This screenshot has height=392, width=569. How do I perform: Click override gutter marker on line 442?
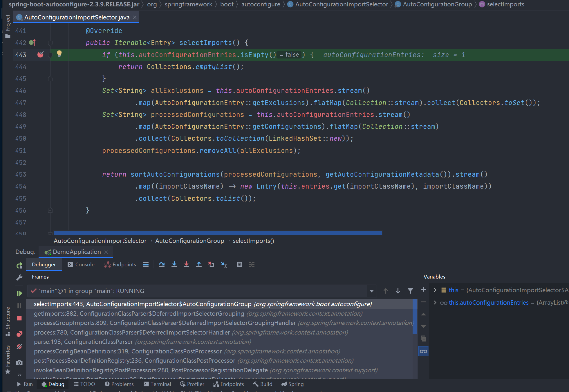coord(32,43)
